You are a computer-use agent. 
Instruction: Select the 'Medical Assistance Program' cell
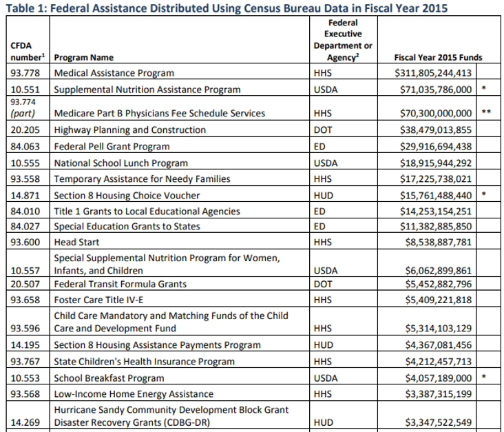click(x=114, y=72)
